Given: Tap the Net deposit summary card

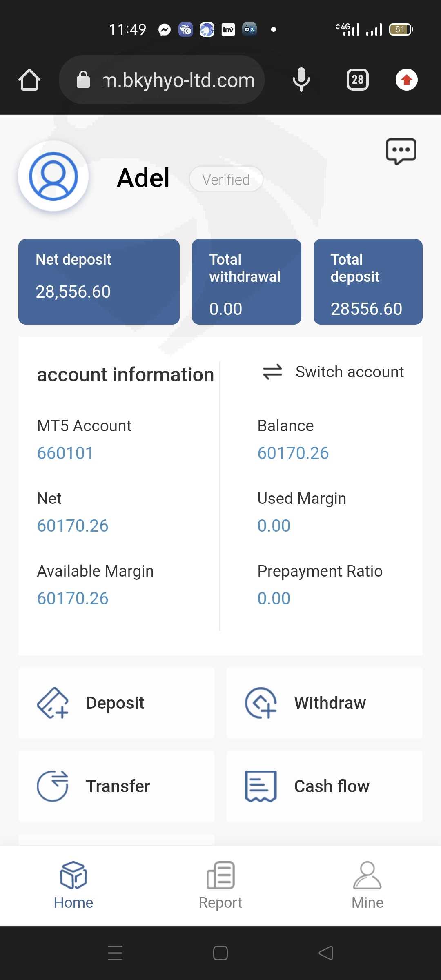Looking at the screenshot, I should [x=99, y=282].
